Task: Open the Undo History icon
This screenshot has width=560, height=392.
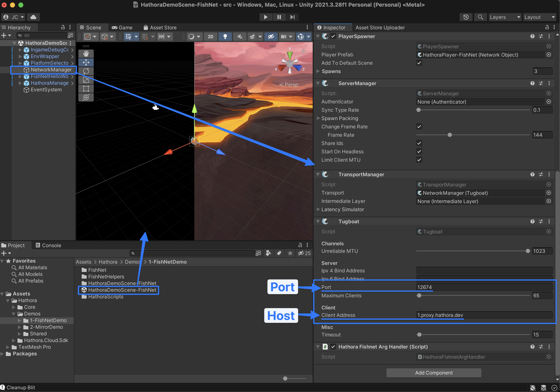Action: tap(466, 17)
